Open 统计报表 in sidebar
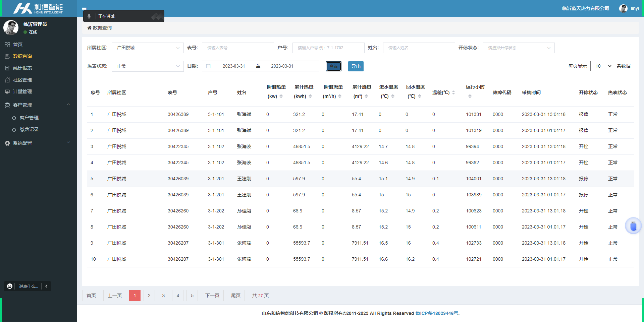This screenshot has width=644, height=322. [x=22, y=68]
